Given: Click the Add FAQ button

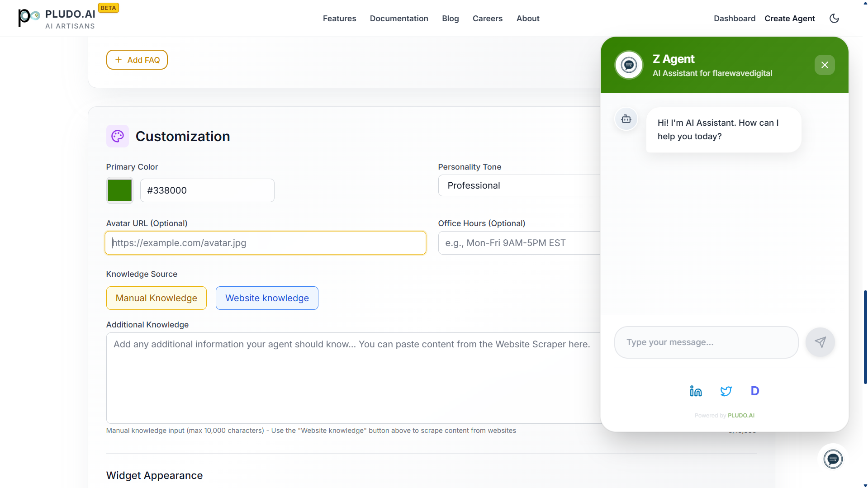Looking at the screenshot, I should (x=137, y=59).
